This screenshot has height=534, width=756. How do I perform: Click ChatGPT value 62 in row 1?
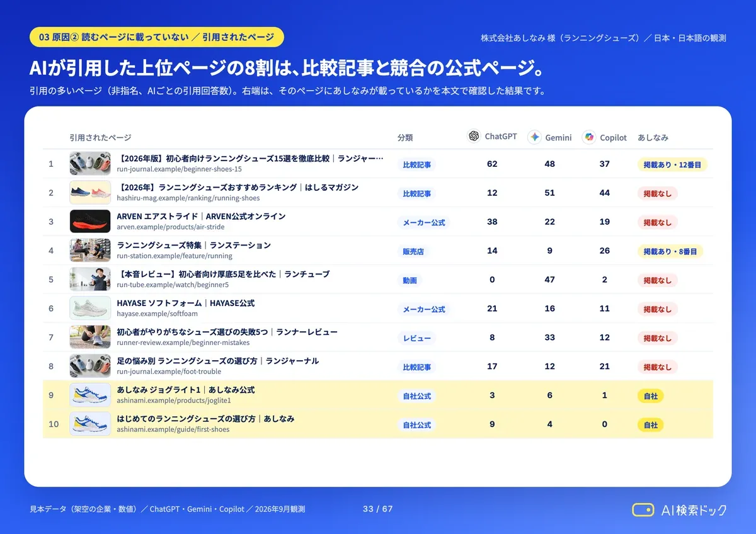coord(492,164)
